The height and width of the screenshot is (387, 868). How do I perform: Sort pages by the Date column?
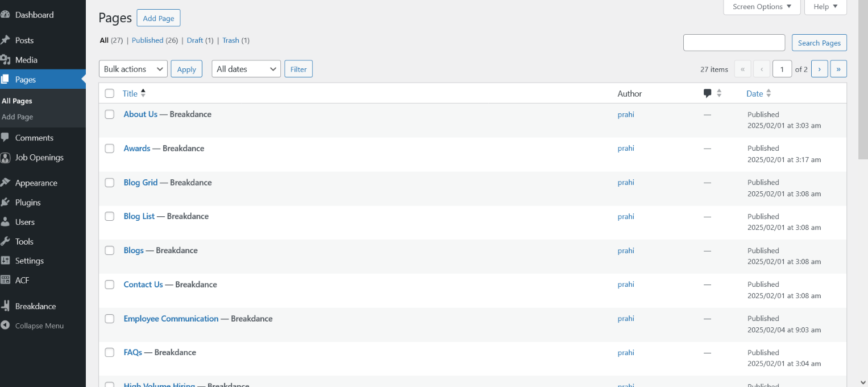755,93
